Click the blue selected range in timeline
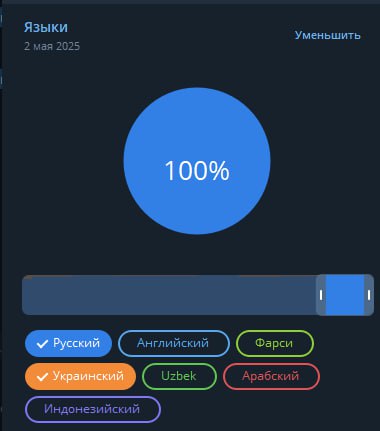 click(345, 295)
